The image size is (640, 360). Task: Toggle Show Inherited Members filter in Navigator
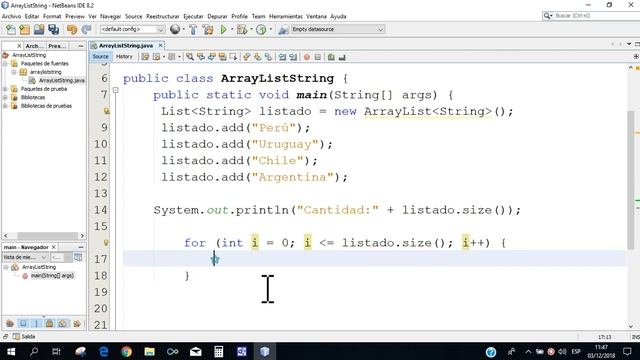[10, 324]
